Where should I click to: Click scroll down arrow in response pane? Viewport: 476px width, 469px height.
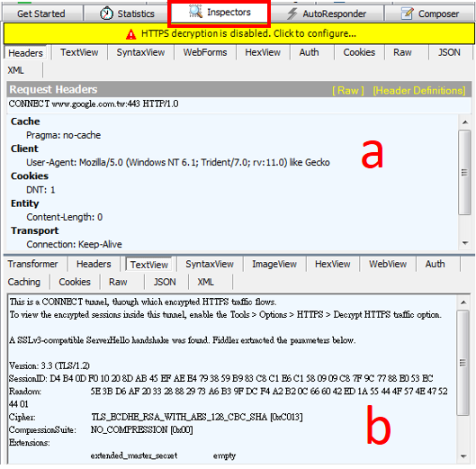tap(463, 455)
